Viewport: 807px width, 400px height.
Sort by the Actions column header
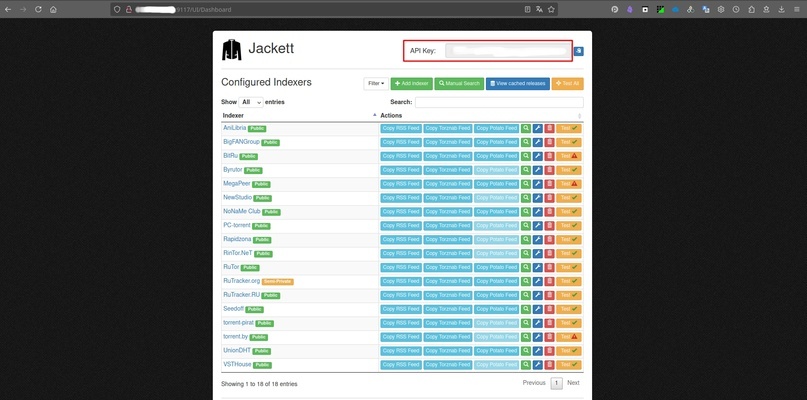point(481,115)
